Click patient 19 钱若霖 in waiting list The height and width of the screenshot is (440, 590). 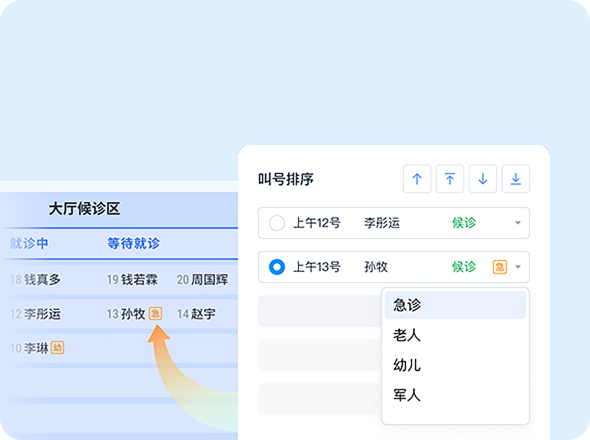(x=132, y=280)
